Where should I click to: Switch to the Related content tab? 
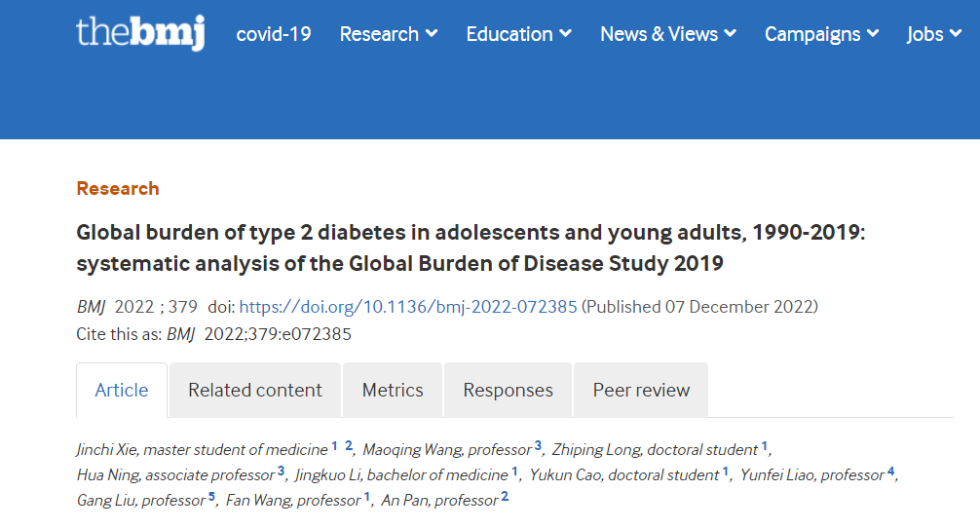[x=254, y=391]
